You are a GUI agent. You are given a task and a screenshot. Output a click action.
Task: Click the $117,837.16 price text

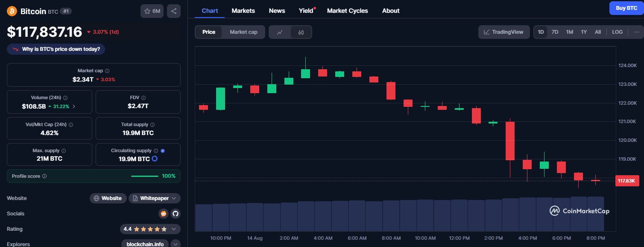pyautogui.click(x=44, y=32)
